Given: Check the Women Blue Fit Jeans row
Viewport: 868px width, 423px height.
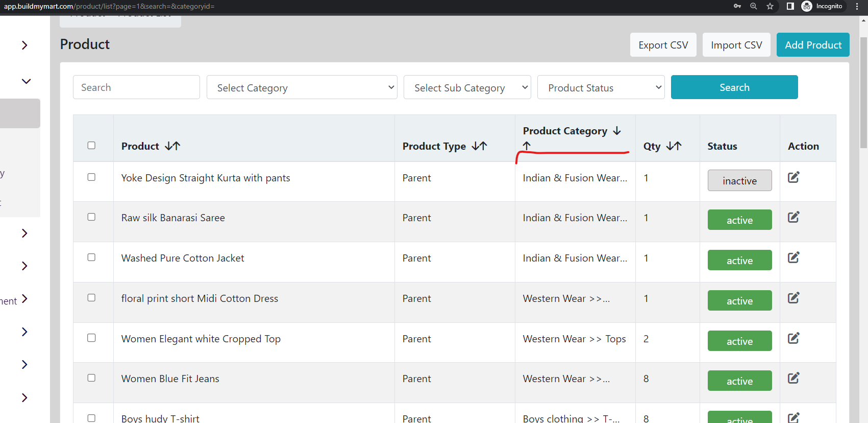Looking at the screenshot, I should coord(91,378).
